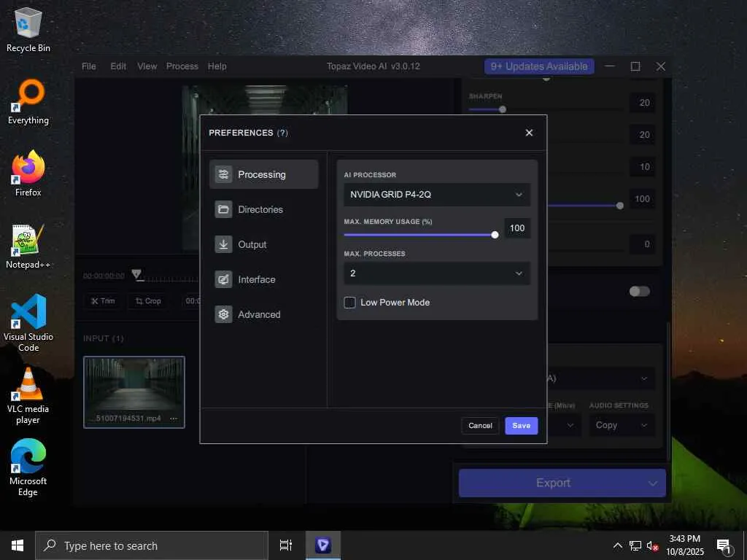The width and height of the screenshot is (747, 560).
Task: Click the Sharpen slider handle
Action: [502, 109]
